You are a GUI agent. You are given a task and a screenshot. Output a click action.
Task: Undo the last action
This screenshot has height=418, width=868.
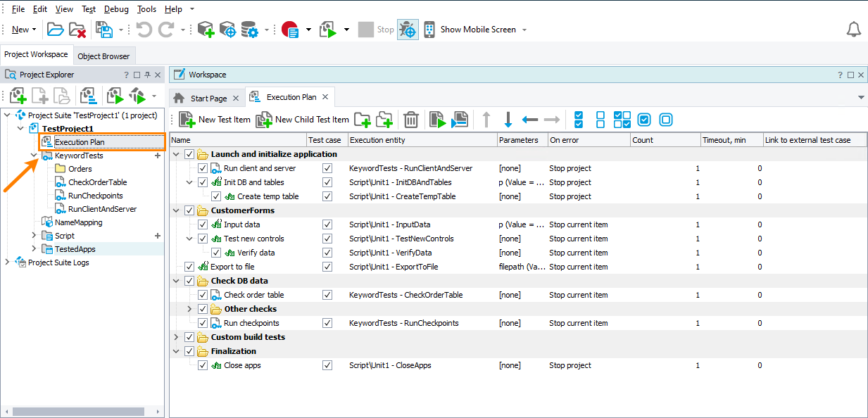click(146, 29)
